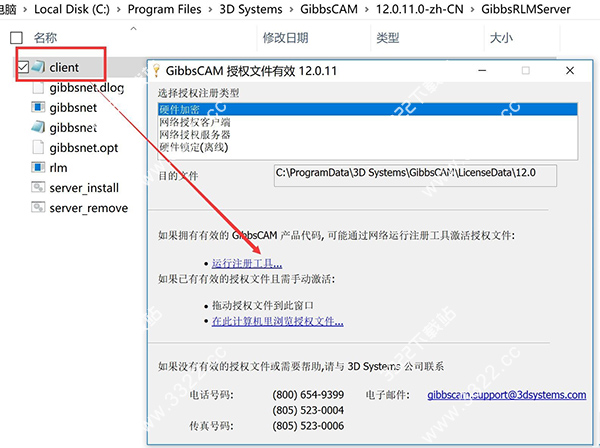This screenshot has height=448, width=600.
Task: Select the client application file icon
Action: pos(38,67)
